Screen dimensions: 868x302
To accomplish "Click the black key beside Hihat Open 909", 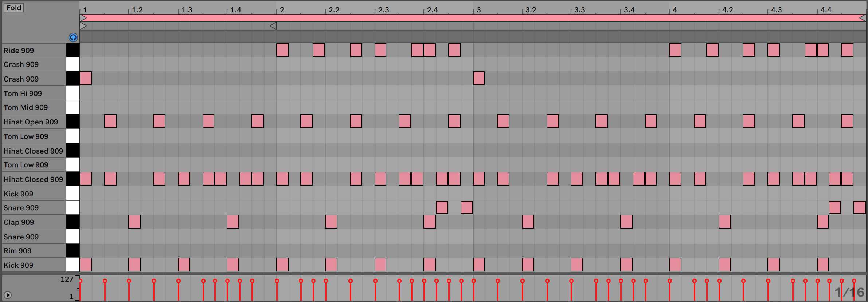I will coord(73,122).
